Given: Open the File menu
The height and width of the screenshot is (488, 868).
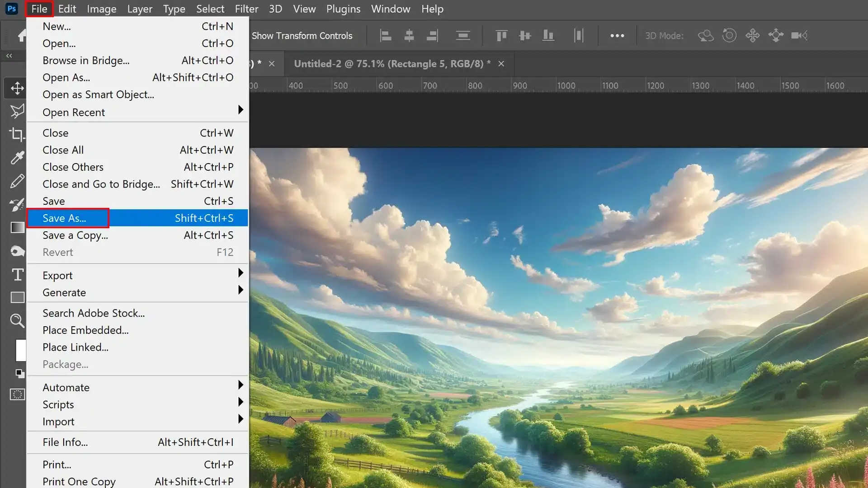Looking at the screenshot, I should coord(39,9).
